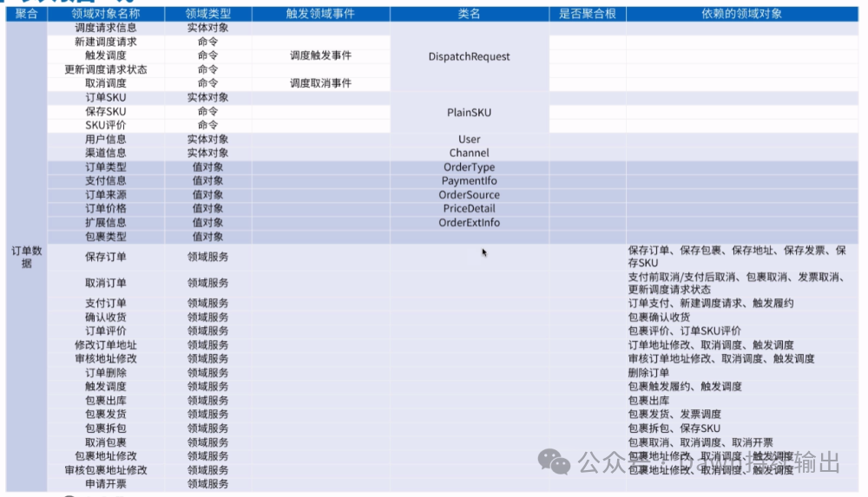Select the SKU评价 cell
The width and height of the screenshot is (868, 497).
pyautogui.click(x=106, y=126)
